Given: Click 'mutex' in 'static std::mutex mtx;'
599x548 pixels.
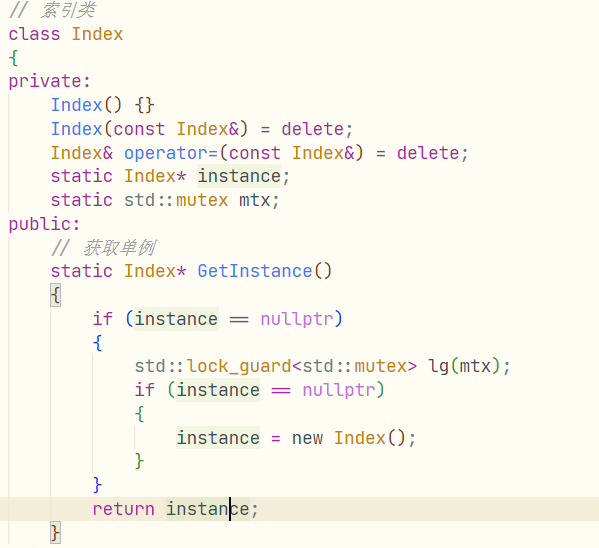Looking at the screenshot, I should pyautogui.click(x=202, y=200).
